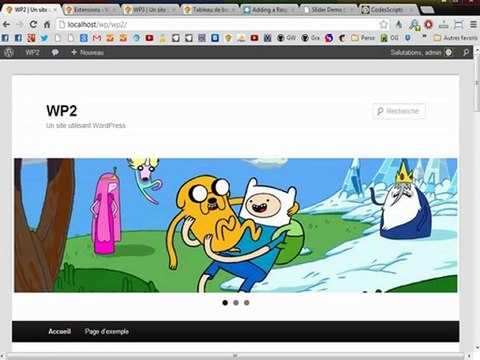Open the Salutations, admin account menu
This screenshot has height=360, width=480.
[x=421, y=52]
